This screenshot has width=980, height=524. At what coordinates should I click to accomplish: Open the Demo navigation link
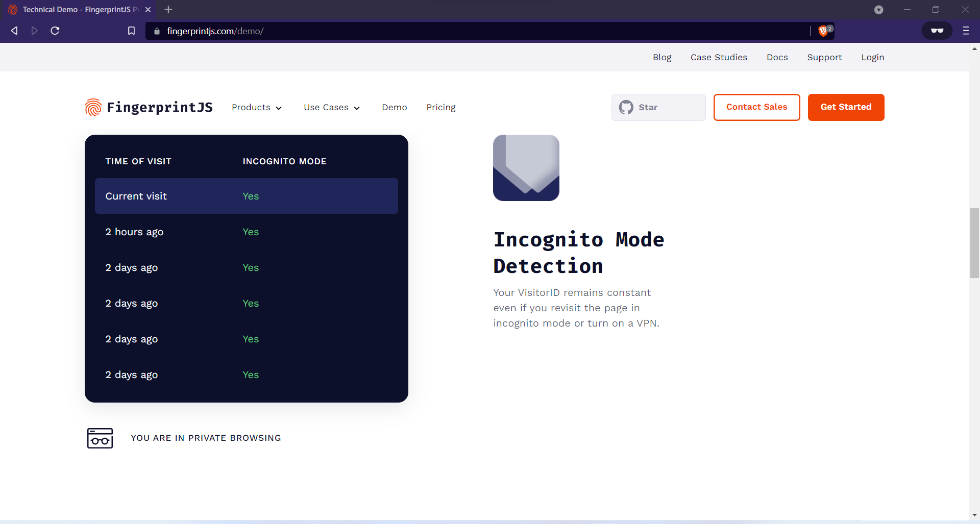click(x=395, y=107)
